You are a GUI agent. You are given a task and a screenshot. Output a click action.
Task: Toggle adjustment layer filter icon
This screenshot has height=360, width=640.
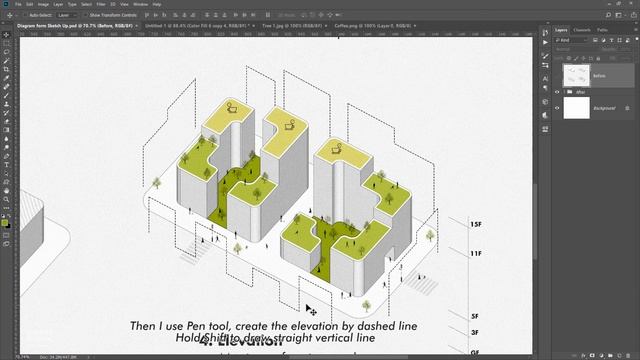(603, 40)
